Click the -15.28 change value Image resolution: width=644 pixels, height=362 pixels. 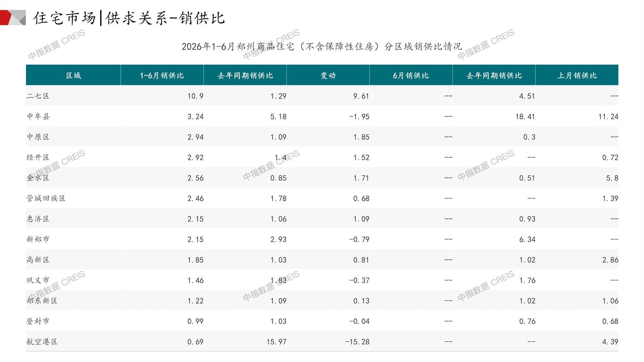(x=357, y=342)
